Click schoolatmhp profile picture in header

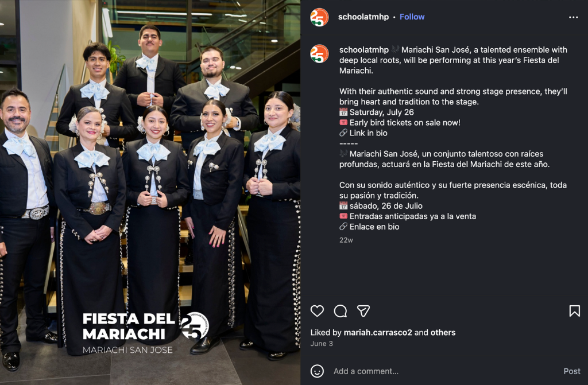[319, 17]
